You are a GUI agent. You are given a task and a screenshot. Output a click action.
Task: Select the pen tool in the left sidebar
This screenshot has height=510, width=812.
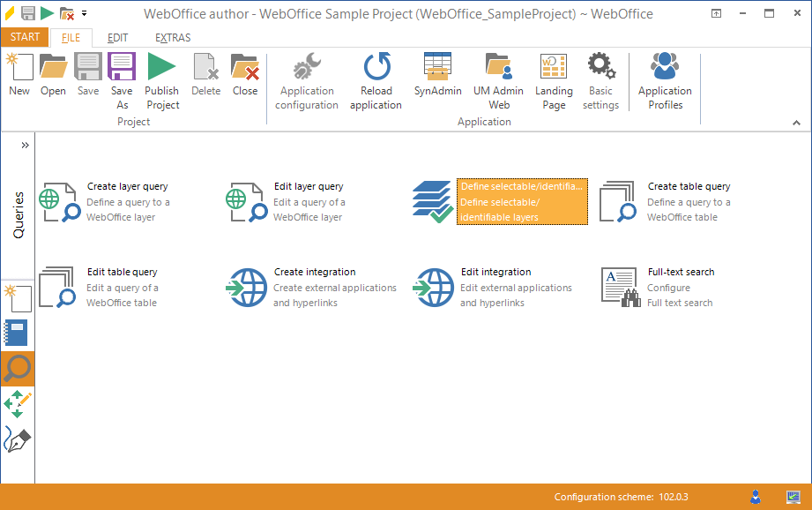click(16, 439)
